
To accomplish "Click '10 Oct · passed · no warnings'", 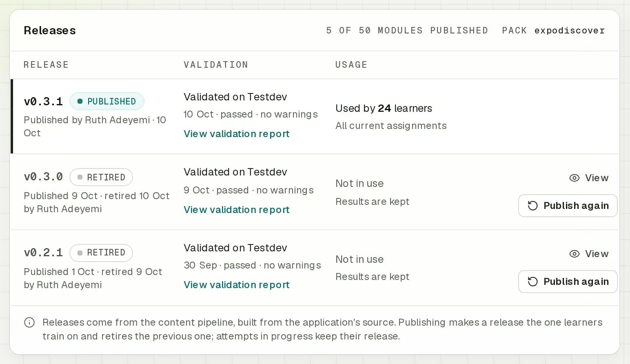I will coord(251,114).
